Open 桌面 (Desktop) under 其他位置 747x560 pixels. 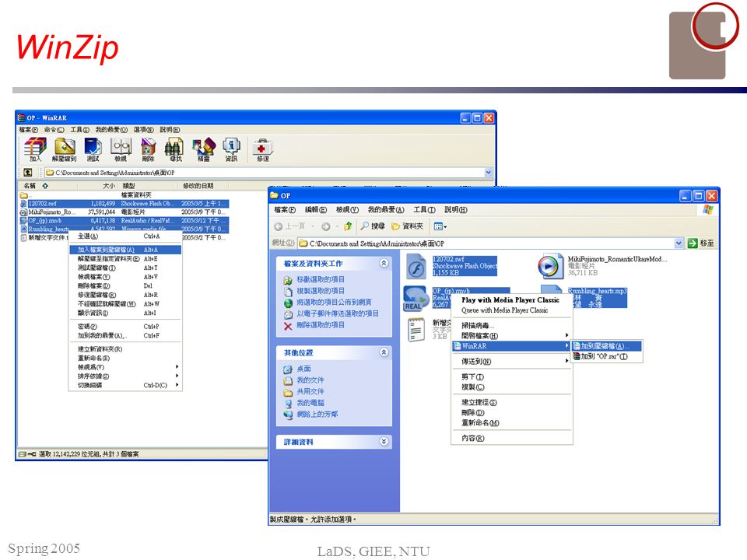tap(297, 369)
